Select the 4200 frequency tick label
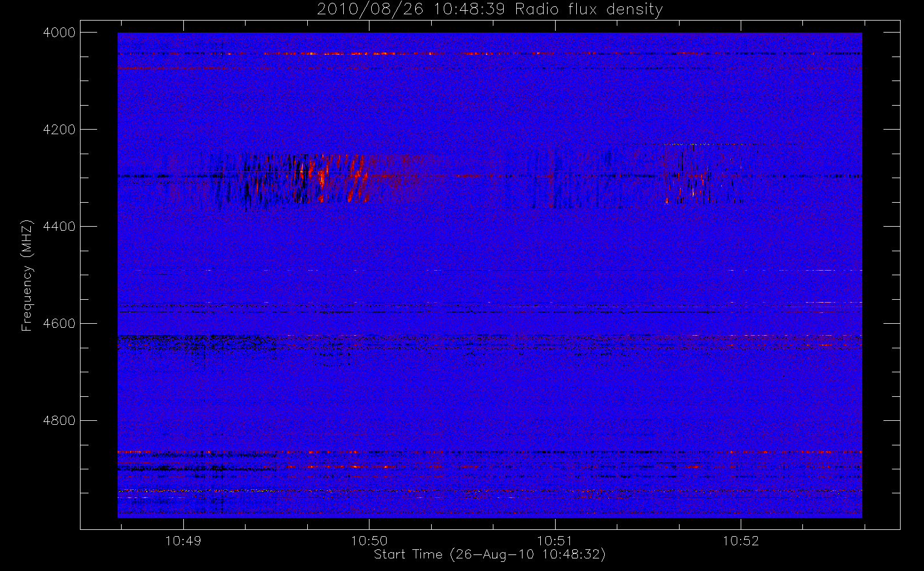The width and height of the screenshot is (924, 571). [59, 130]
